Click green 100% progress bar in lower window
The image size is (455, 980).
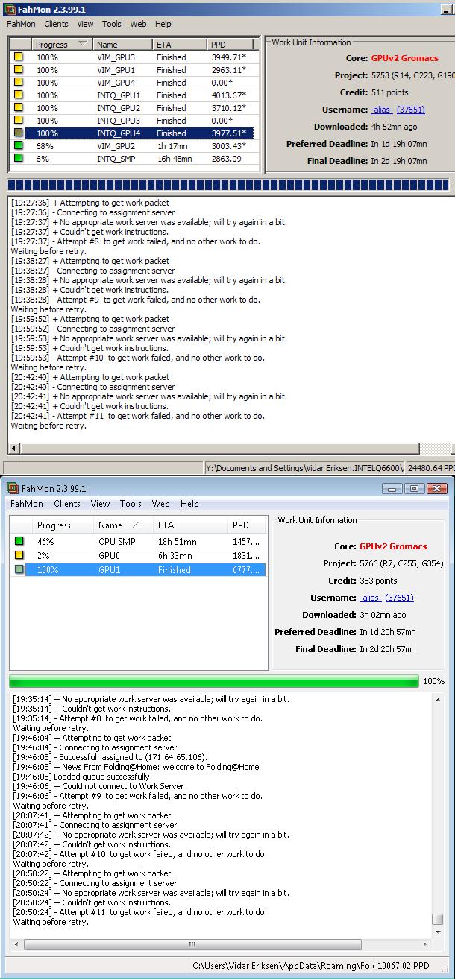[214, 681]
